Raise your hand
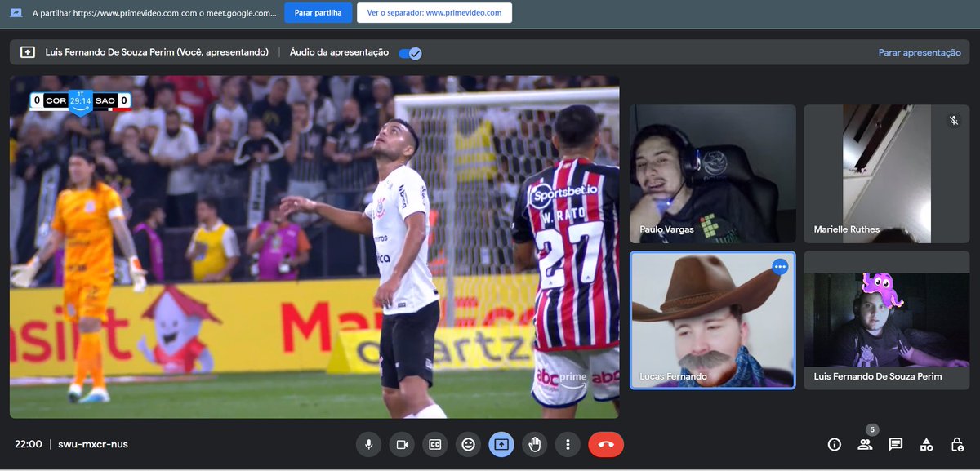This screenshot has width=980, height=471. (535, 444)
